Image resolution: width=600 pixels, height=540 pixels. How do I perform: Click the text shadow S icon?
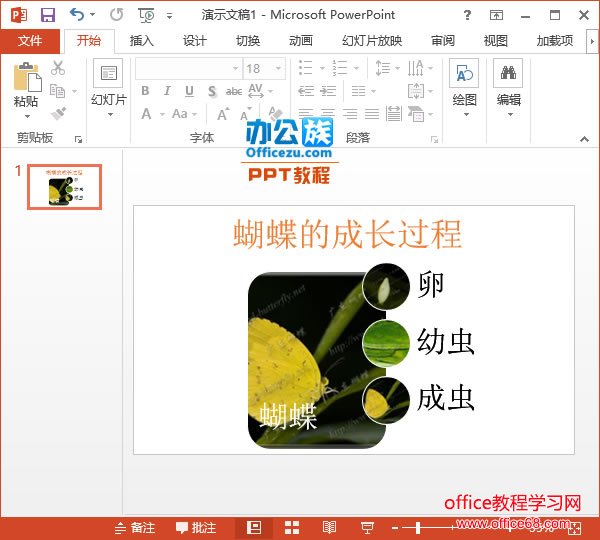(212, 91)
